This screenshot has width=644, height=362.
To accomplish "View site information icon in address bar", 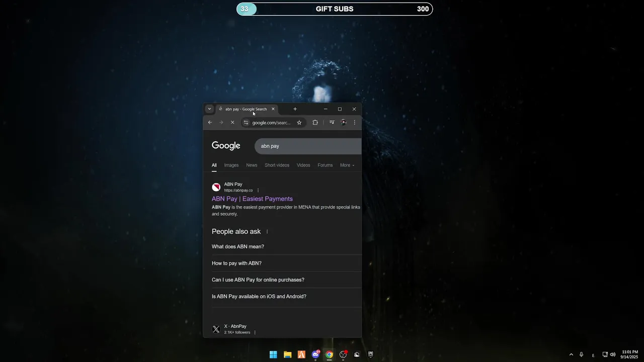I will pyautogui.click(x=246, y=123).
